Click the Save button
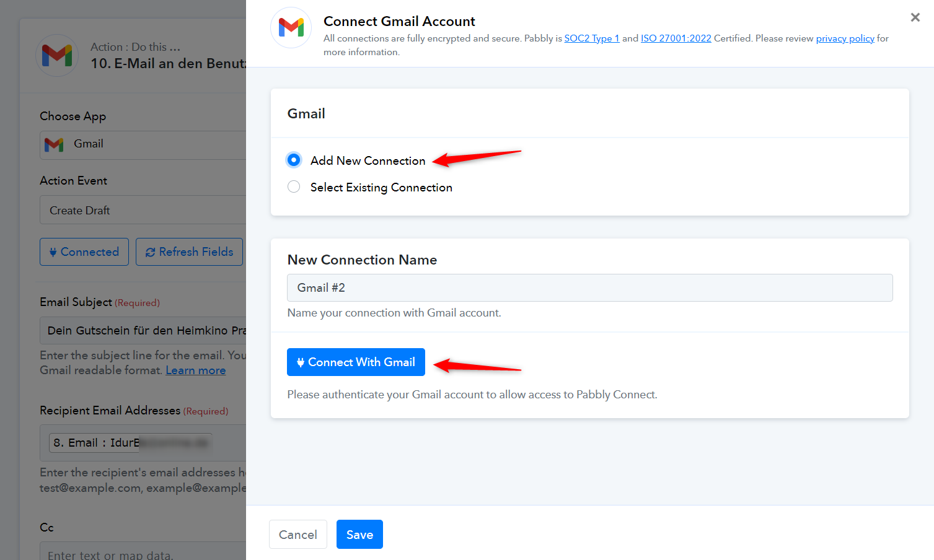The width and height of the screenshot is (934, 560). (x=359, y=534)
